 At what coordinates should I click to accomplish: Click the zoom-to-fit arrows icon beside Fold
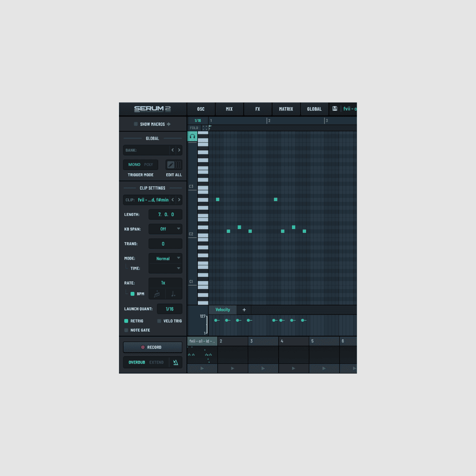coord(205,128)
